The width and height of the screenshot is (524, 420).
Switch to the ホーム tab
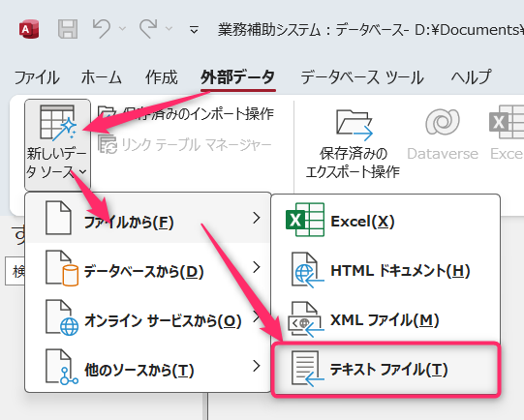pyautogui.click(x=102, y=77)
